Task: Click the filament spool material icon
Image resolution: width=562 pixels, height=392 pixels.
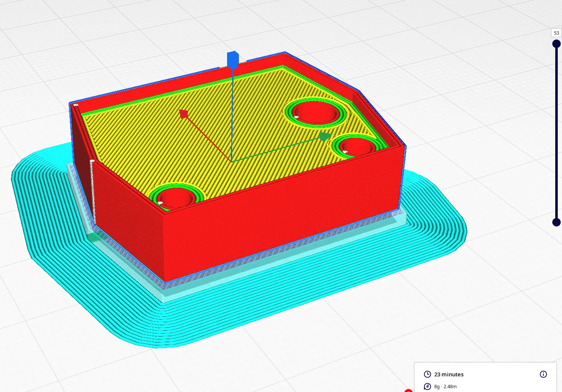Action: 427,387
